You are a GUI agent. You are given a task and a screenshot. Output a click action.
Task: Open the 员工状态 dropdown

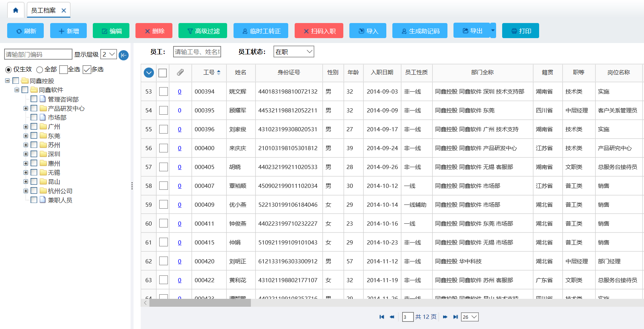point(294,52)
